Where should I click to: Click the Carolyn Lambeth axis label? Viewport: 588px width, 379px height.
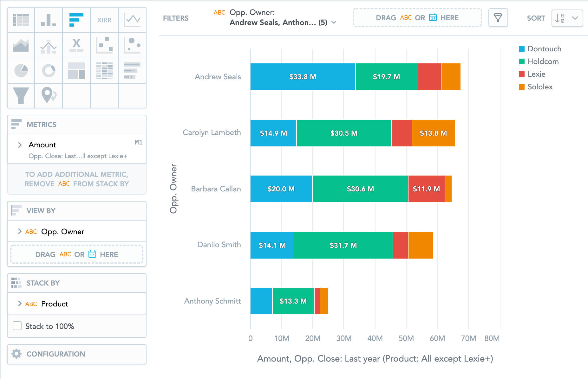[212, 132]
